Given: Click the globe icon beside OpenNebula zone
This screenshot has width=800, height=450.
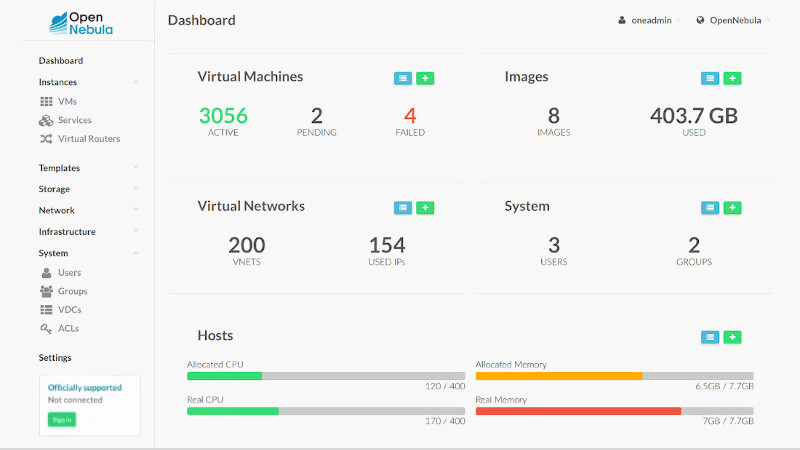Looking at the screenshot, I should tap(700, 20).
